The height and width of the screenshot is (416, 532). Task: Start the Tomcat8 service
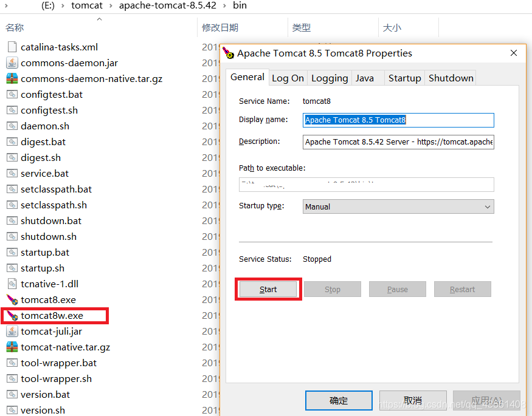pos(268,289)
